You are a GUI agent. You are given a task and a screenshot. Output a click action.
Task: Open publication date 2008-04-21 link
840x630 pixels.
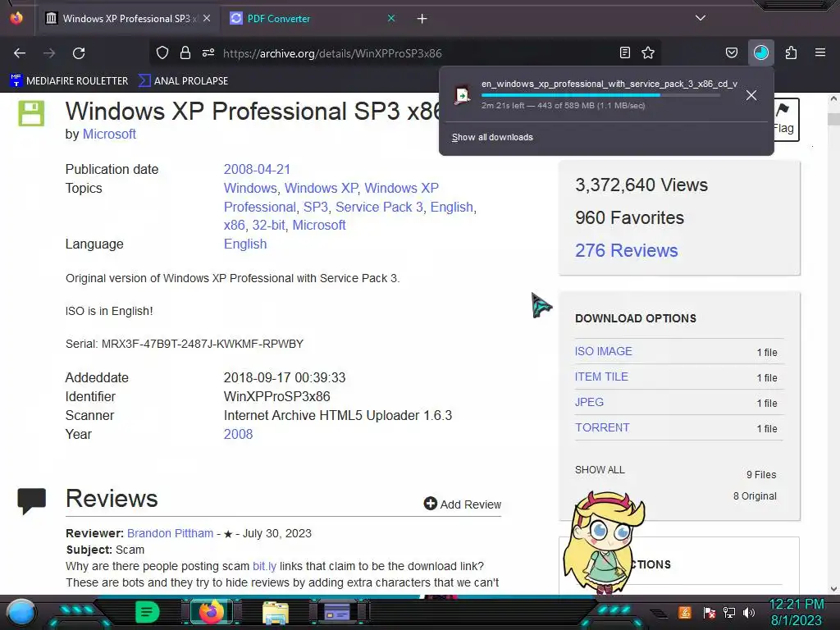click(257, 169)
